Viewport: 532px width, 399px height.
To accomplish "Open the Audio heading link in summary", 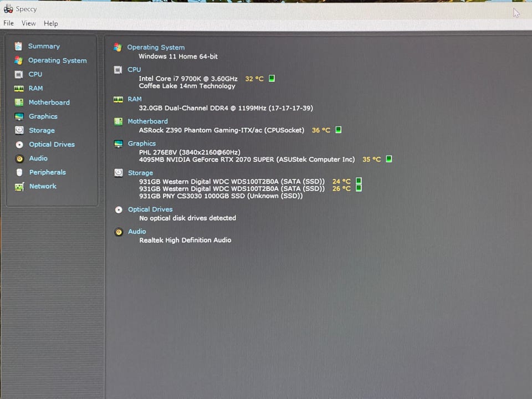I will [137, 232].
